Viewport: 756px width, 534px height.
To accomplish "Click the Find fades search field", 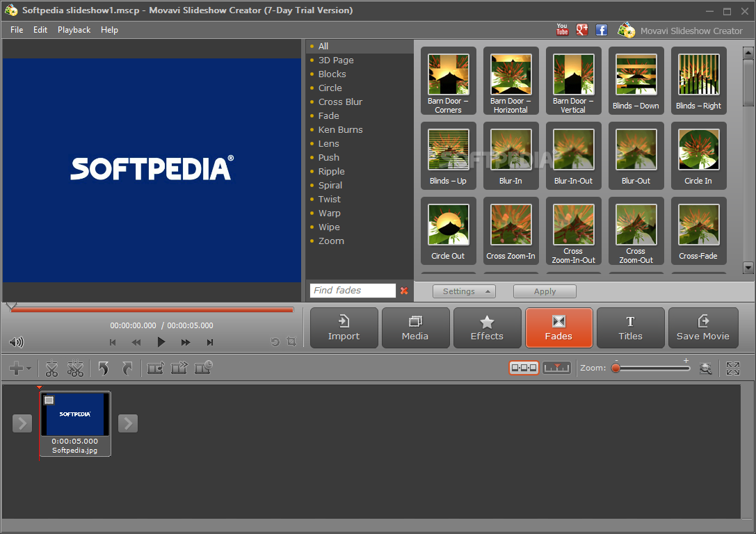I will coord(353,290).
